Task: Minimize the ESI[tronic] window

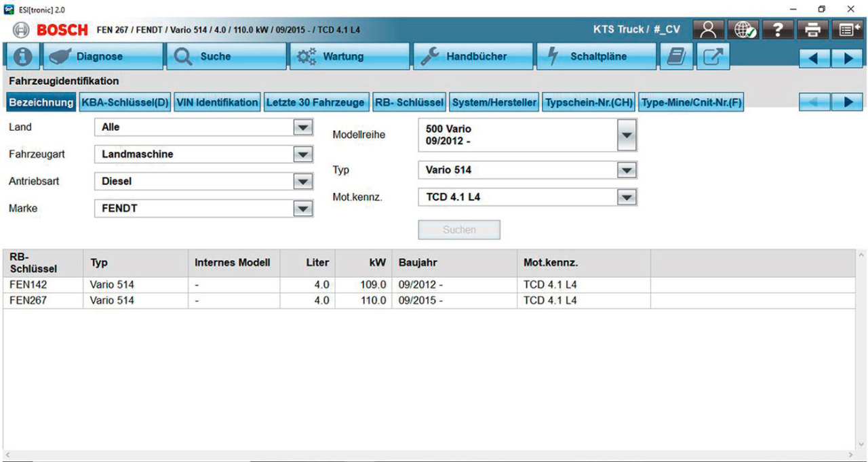Action: coord(793,8)
